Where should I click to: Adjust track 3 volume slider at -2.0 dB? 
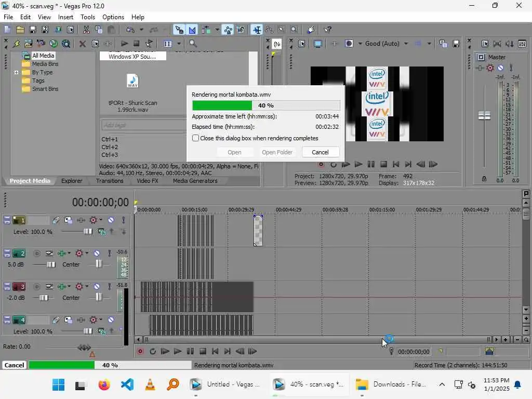(x=44, y=298)
